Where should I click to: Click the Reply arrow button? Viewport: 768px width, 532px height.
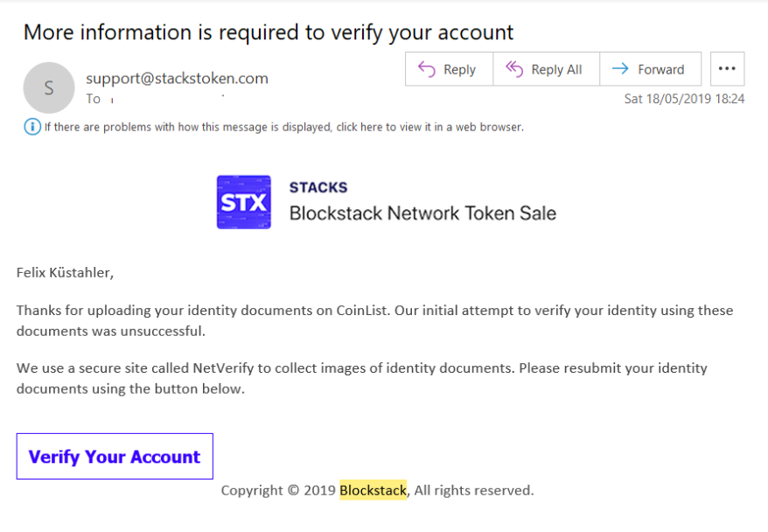click(448, 69)
